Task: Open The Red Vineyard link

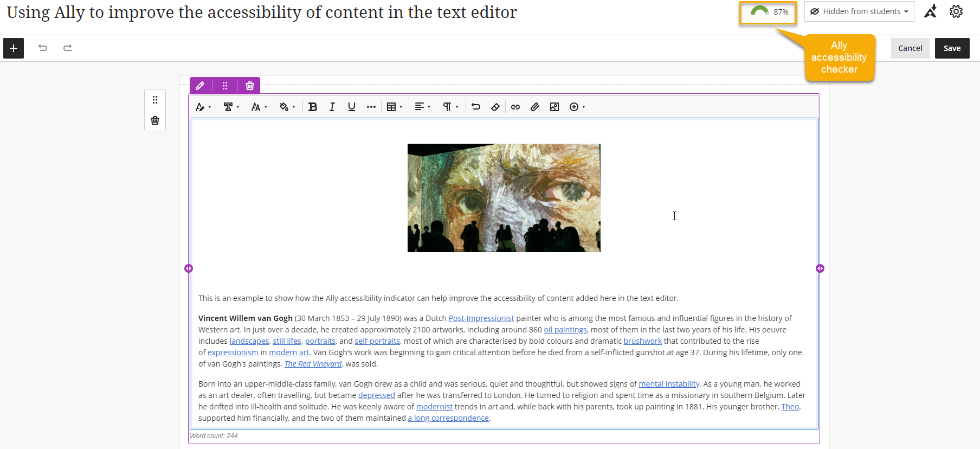Action: 313,364
